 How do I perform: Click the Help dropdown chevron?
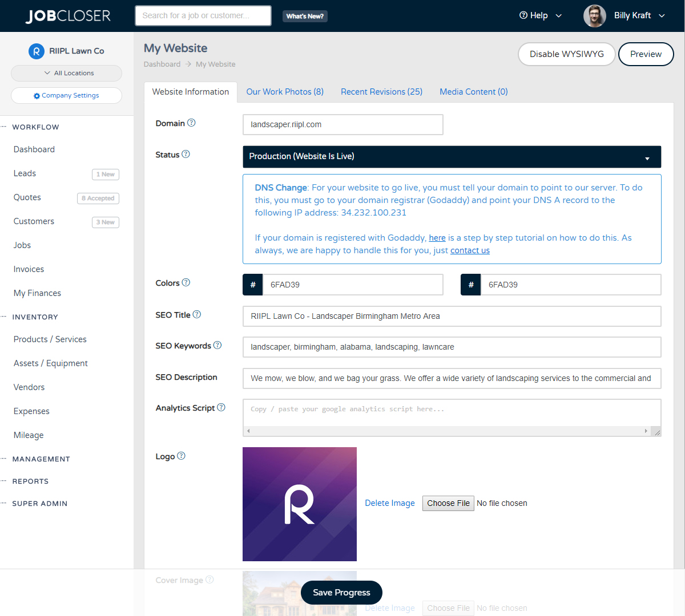(557, 16)
